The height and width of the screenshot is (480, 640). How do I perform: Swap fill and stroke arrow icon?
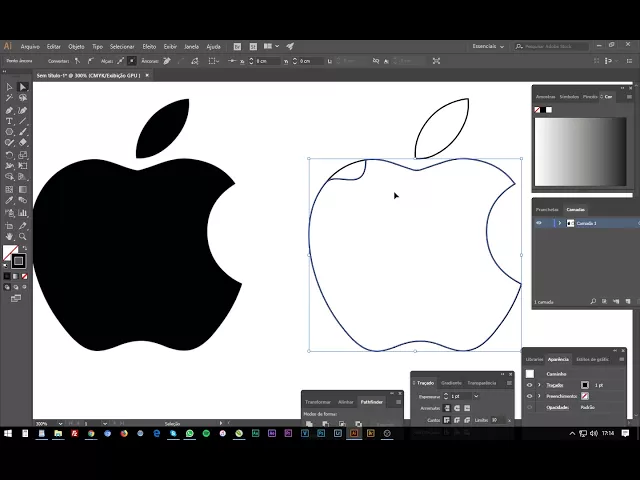pyautogui.click(x=25, y=248)
